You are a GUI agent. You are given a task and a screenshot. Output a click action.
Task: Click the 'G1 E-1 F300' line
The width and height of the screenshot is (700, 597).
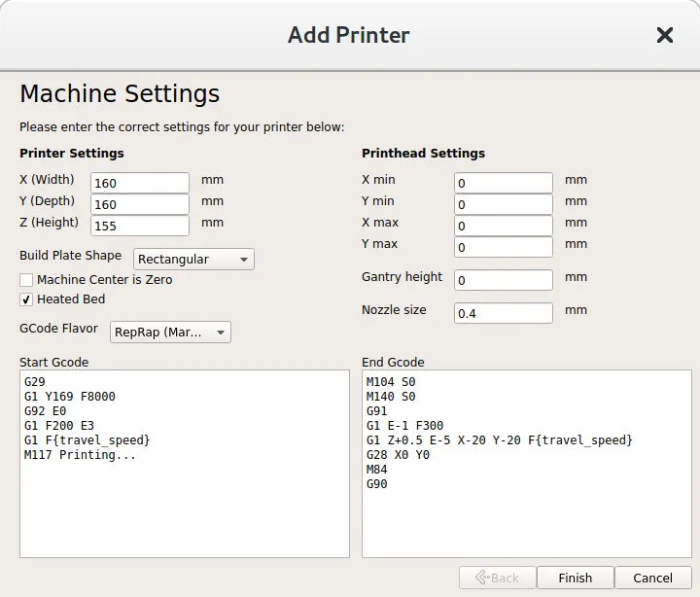[404, 426]
